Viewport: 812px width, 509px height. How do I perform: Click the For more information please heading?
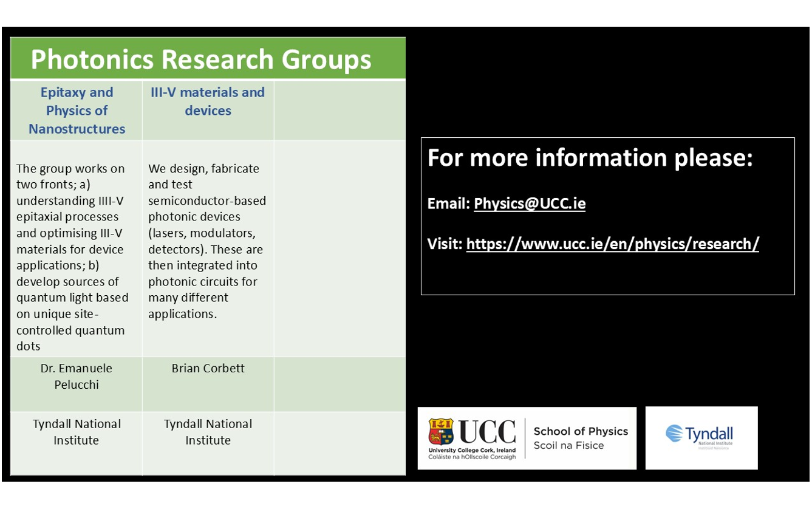click(590, 158)
